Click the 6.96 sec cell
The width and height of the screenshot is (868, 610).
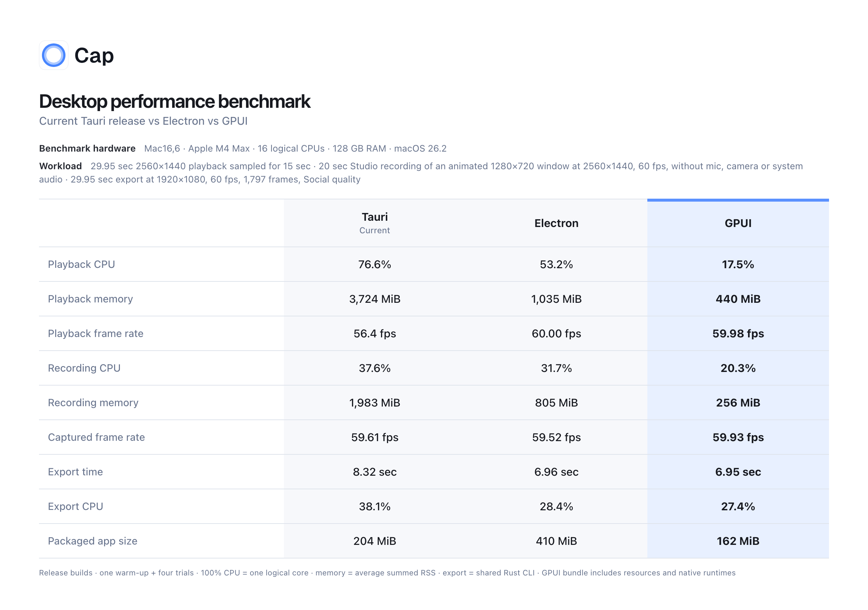[556, 472]
